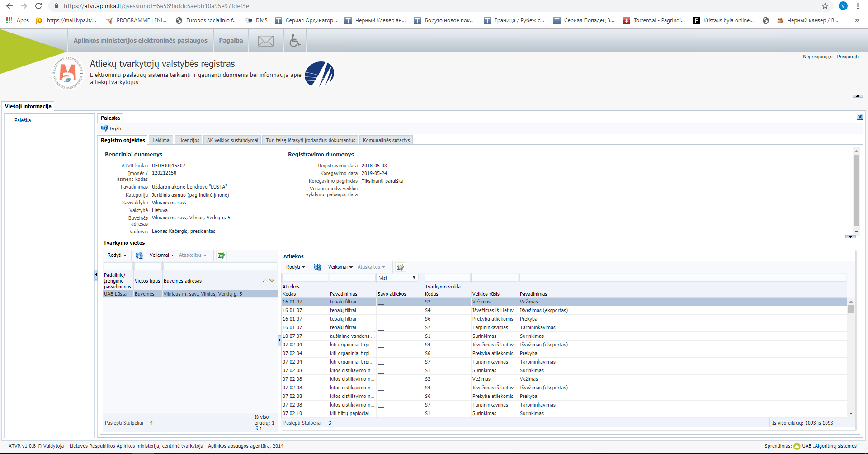Click the filter icon in Atliekos toolbar

pos(400,267)
